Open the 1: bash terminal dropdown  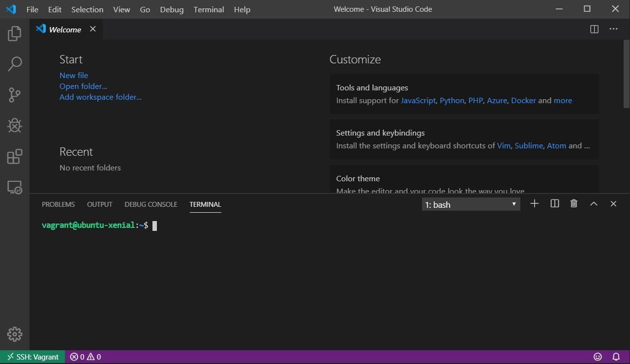pos(470,204)
